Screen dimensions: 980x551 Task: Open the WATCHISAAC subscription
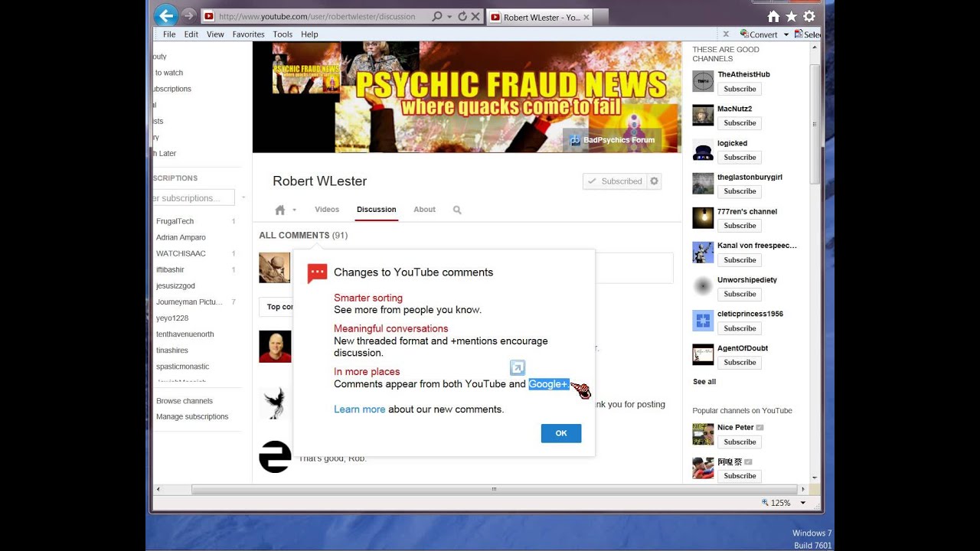(x=181, y=253)
